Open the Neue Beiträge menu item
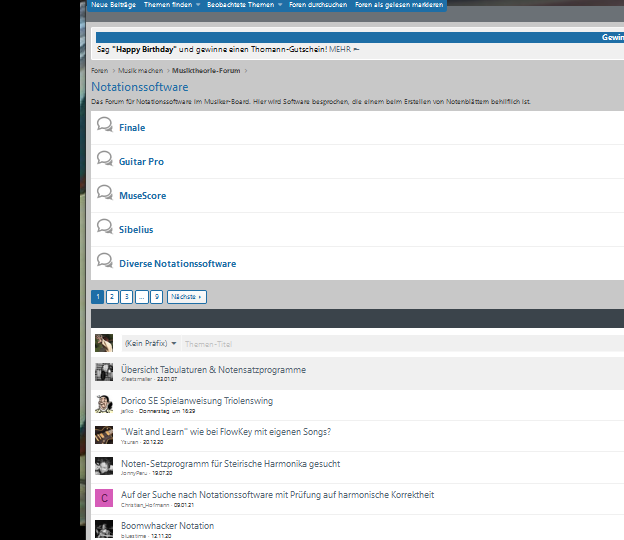 click(113, 5)
